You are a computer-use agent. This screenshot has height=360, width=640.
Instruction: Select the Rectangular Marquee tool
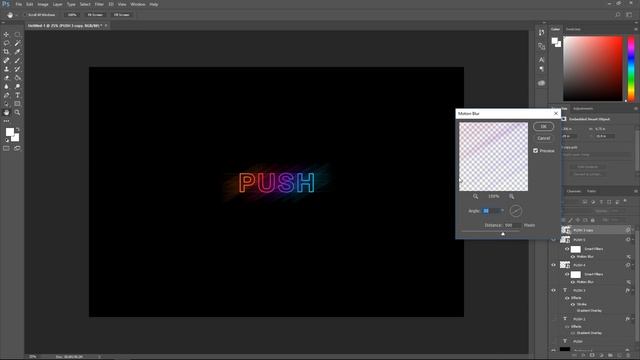coord(17,35)
